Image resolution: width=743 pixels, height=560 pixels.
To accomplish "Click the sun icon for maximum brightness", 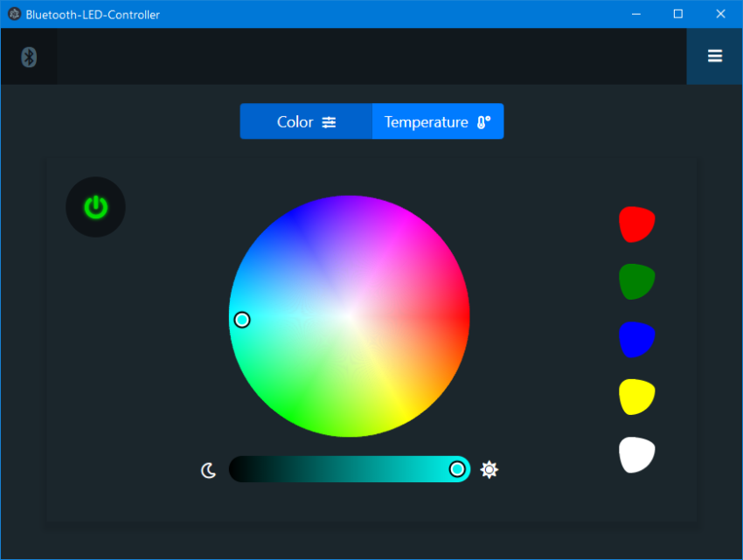I will 490,469.
